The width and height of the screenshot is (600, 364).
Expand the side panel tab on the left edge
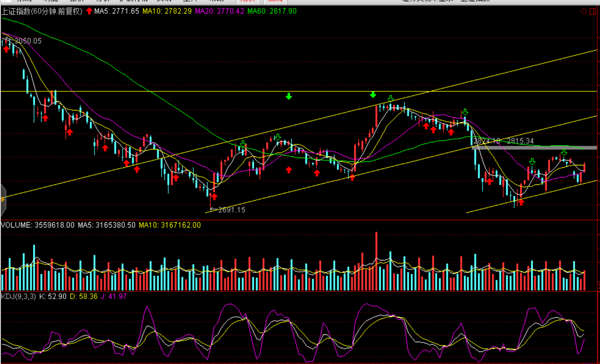[3, 200]
